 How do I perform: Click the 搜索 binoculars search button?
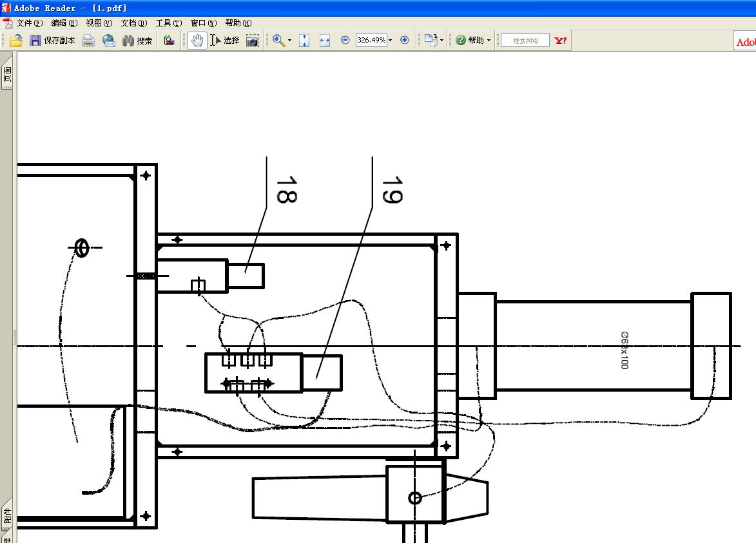tap(137, 41)
